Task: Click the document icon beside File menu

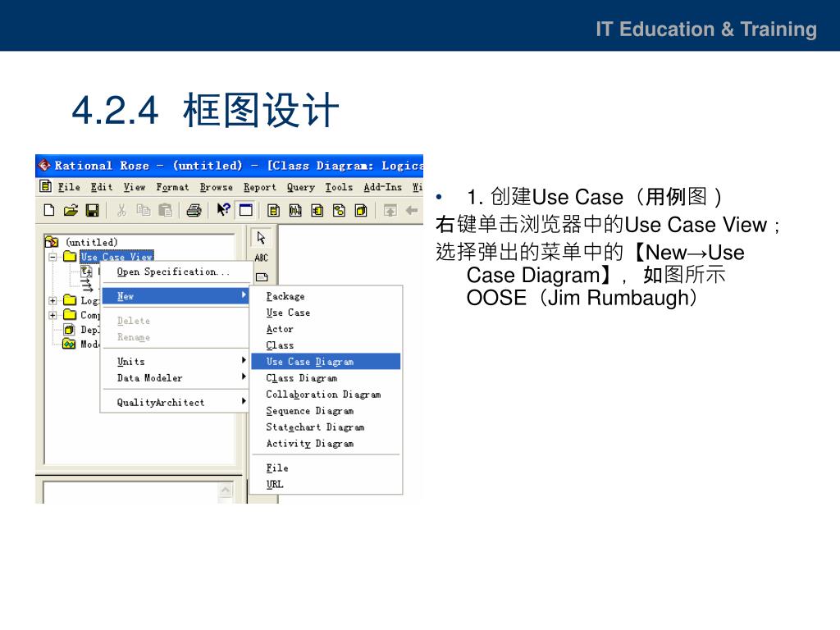Action: click(46, 186)
